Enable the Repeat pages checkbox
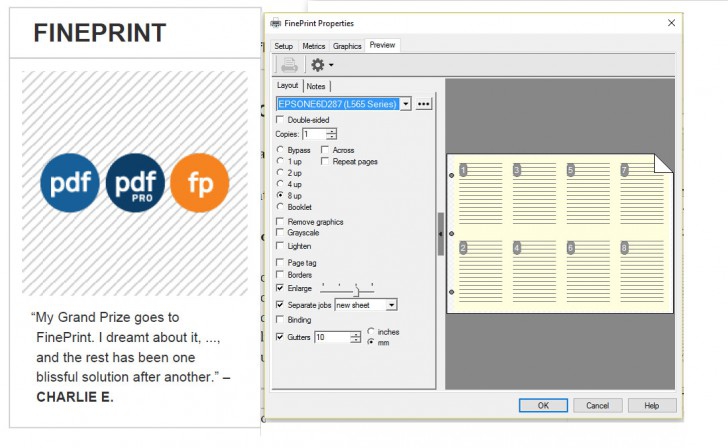 click(325, 161)
